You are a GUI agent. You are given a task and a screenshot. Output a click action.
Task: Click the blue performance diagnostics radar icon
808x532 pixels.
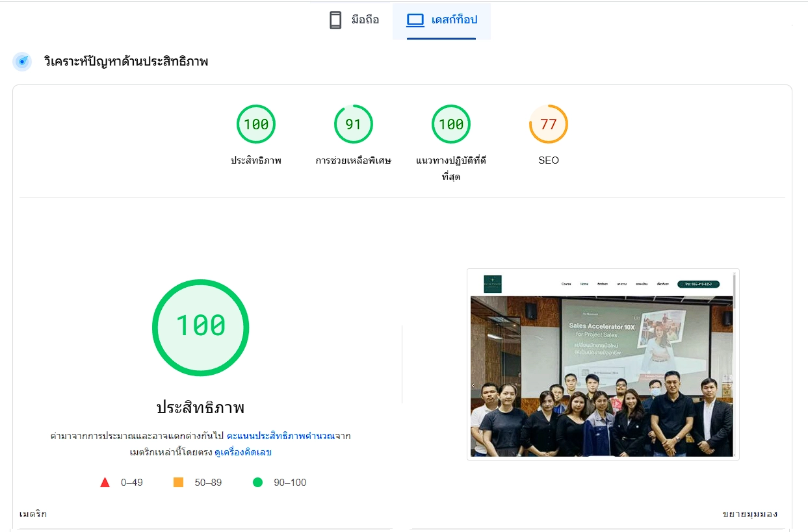[22, 62]
